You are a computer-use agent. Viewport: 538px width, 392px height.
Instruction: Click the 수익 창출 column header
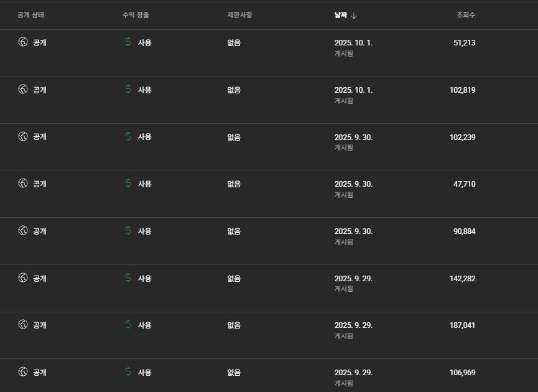[x=136, y=15]
